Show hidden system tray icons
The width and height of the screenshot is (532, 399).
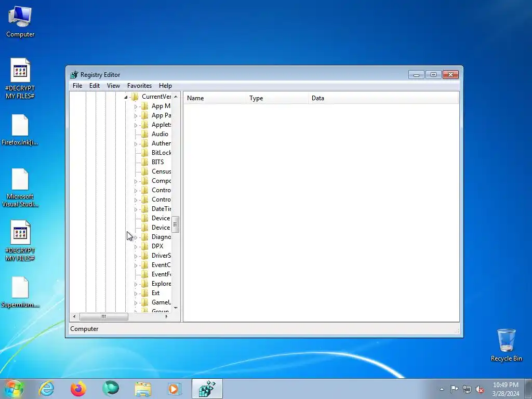tap(442, 389)
